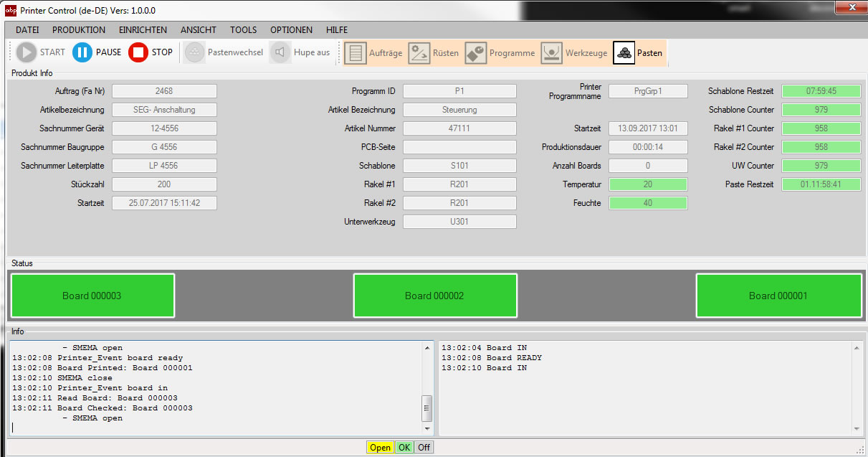This screenshot has width=868, height=457.
Task: Click the Board 000003 status box
Action: 92,296
